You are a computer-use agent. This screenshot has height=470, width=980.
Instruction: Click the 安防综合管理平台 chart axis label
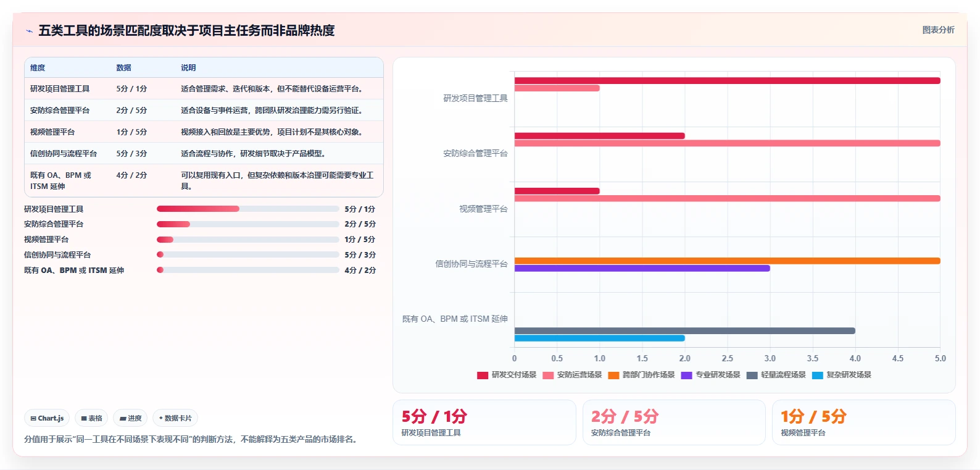click(x=475, y=153)
